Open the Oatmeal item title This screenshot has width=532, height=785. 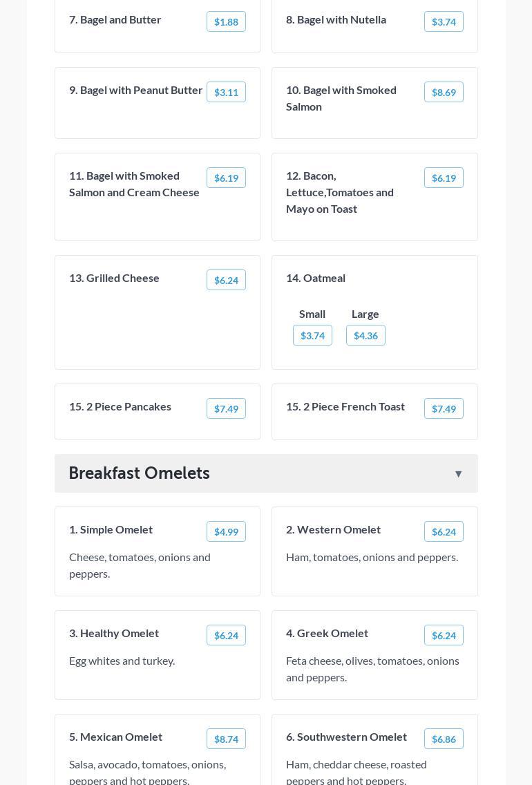tap(316, 278)
